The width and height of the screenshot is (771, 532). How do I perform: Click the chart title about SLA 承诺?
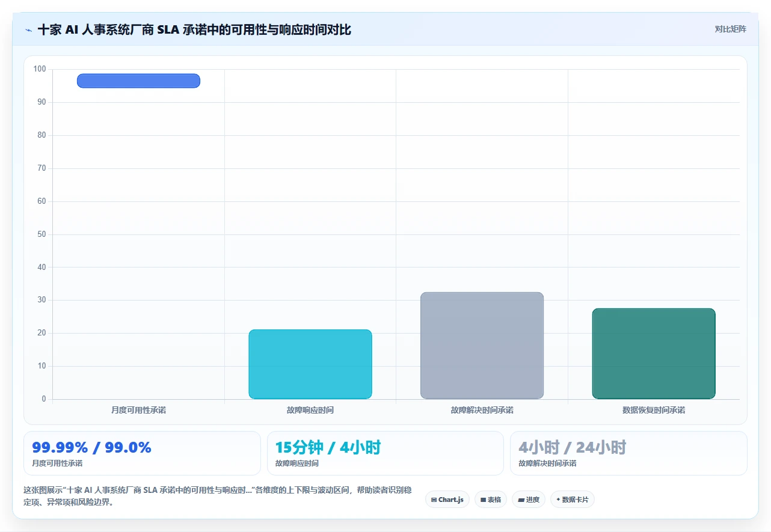point(194,29)
